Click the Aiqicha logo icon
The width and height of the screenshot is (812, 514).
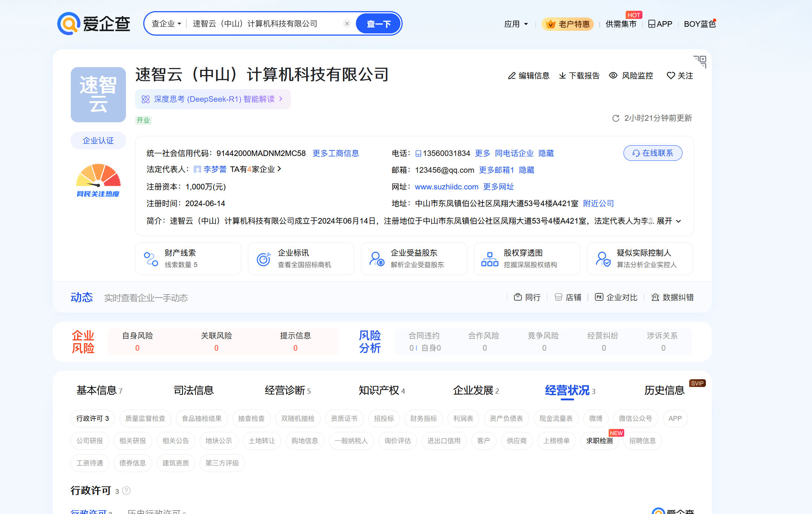[69, 24]
